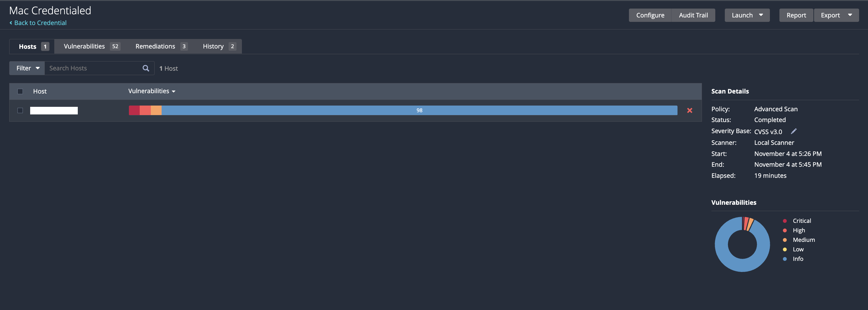Click the Info legend bullet in Vulnerabilities legend
This screenshot has width=868, height=310.
pyautogui.click(x=785, y=259)
